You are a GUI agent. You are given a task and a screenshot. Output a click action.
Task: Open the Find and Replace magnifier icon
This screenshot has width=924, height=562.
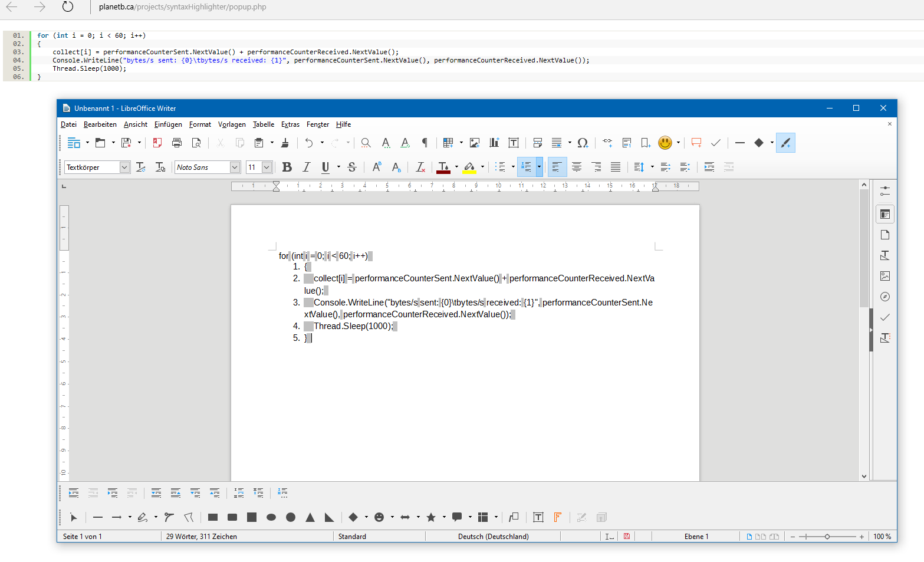pos(366,143)
